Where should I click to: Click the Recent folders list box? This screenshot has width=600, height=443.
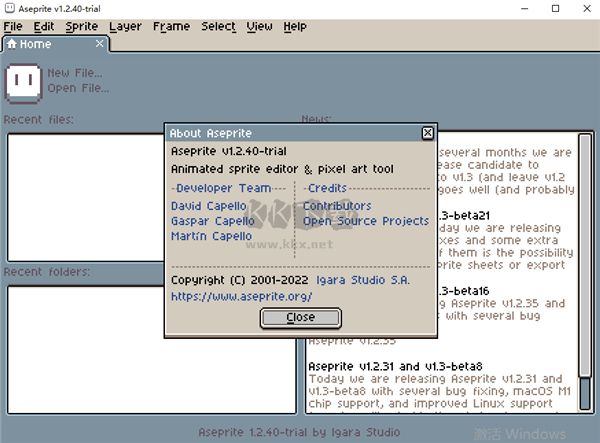pos(152,350)
